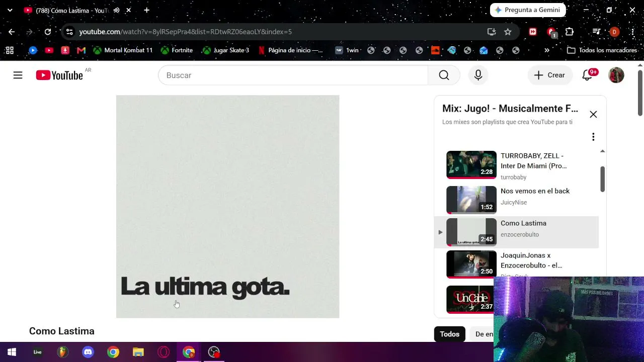Screen dimensions: 644x362
Task: Click the Crear button
Action: [550, 75]
